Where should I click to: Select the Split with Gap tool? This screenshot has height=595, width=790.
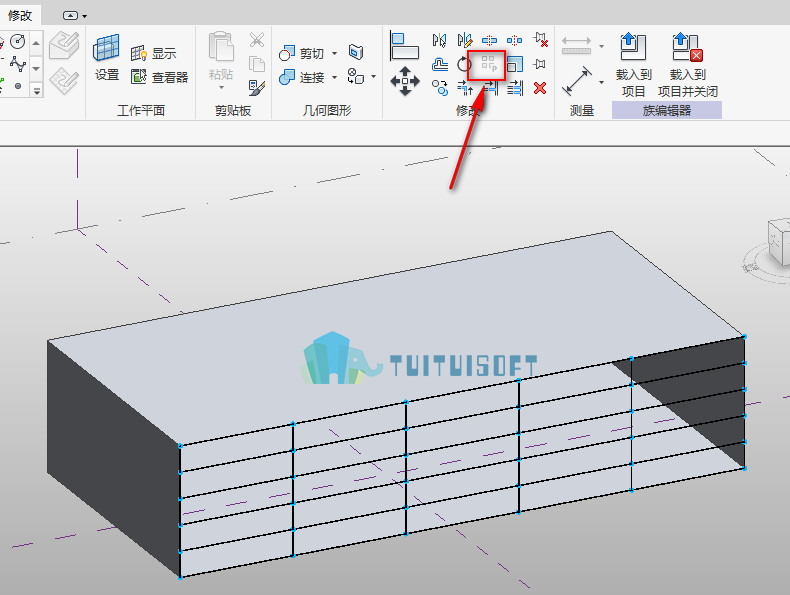[x=514, y=40]
